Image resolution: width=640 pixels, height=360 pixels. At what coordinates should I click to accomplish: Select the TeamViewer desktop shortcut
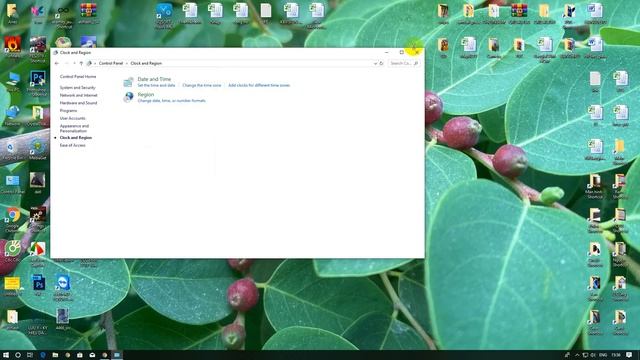pyautogui.click(x=63, y=287)
